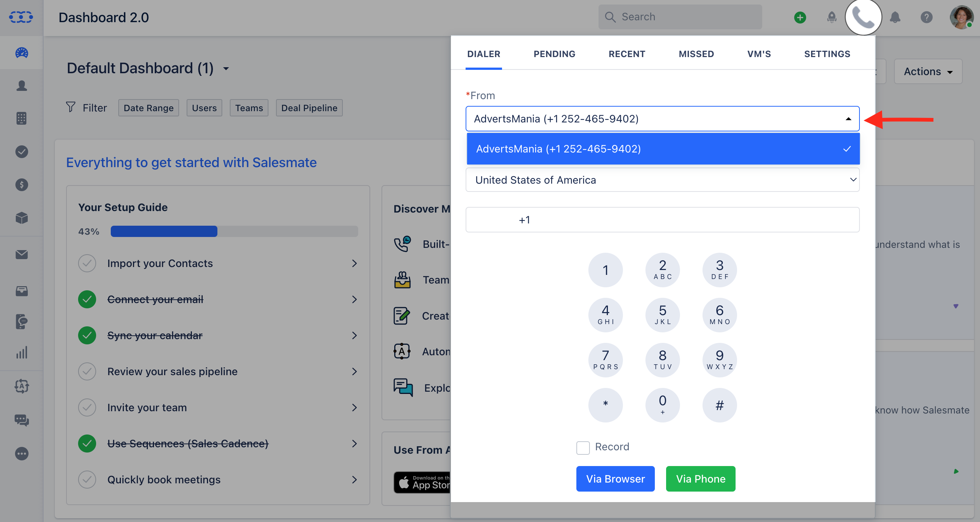Open text messages phone icon in sidebar

(22, 321)
